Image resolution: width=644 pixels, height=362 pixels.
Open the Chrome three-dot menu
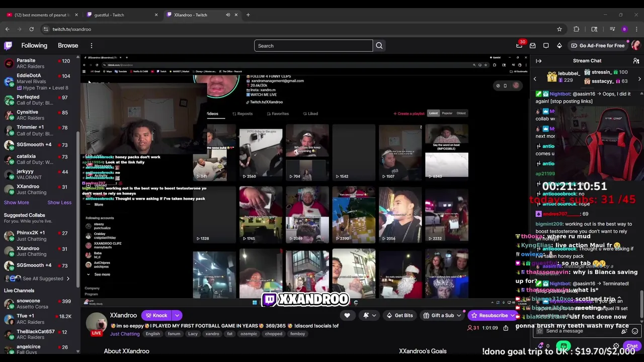coord(636,29)
